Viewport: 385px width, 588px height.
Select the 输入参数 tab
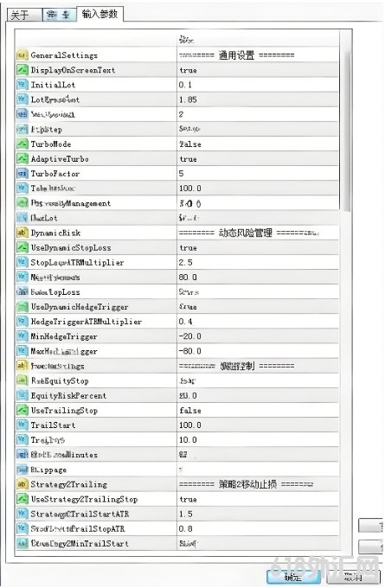[x=99, y=14]
